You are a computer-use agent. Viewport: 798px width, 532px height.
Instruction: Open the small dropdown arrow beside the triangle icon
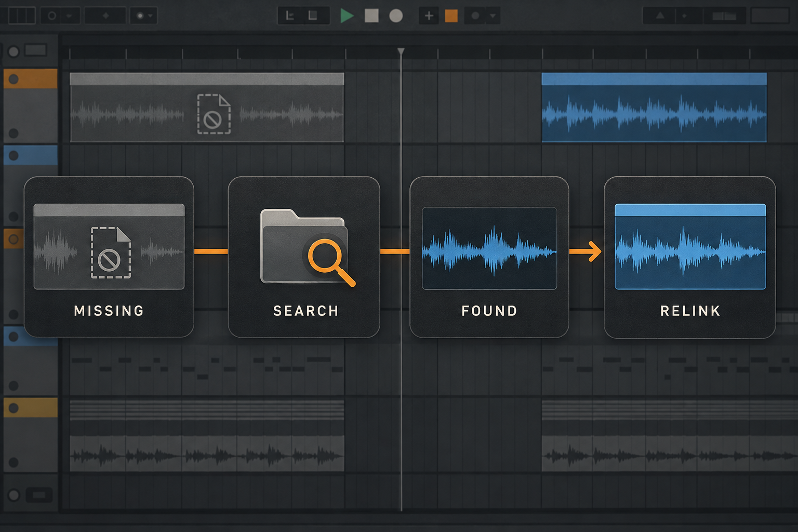[685, 16]
